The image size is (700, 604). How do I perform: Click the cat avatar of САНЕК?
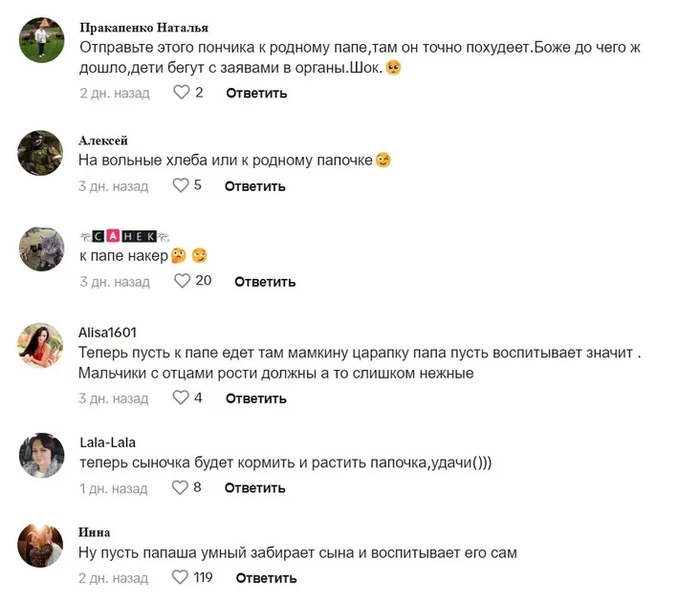(41, 248)
